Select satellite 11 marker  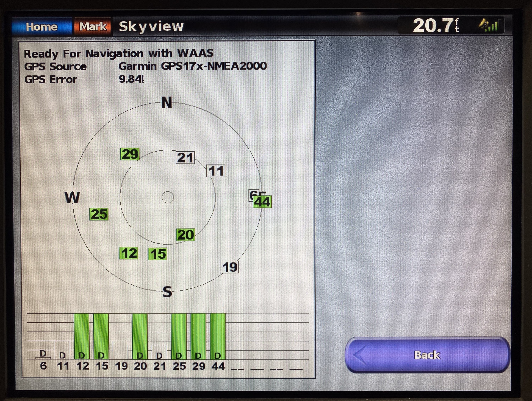216,171
